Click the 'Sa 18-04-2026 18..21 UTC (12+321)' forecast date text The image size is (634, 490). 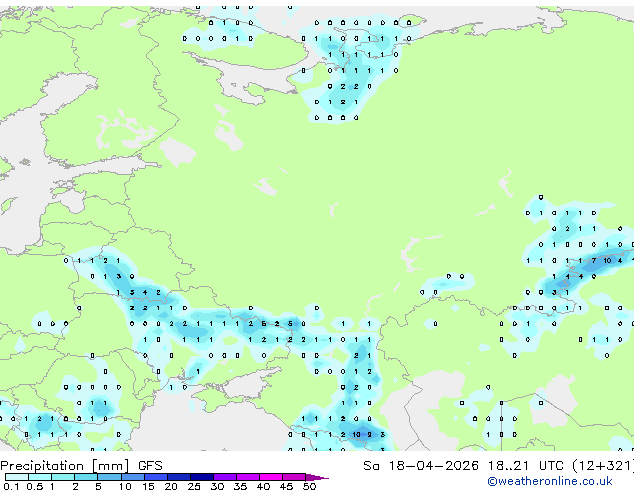(x=498, y=466)
